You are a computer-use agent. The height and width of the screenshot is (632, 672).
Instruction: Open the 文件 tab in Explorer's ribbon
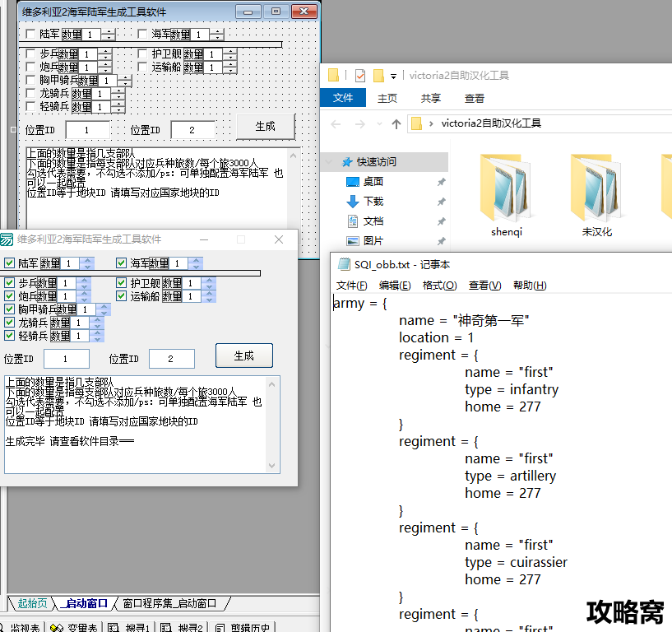pyautogui.click(x=343, y=98)
